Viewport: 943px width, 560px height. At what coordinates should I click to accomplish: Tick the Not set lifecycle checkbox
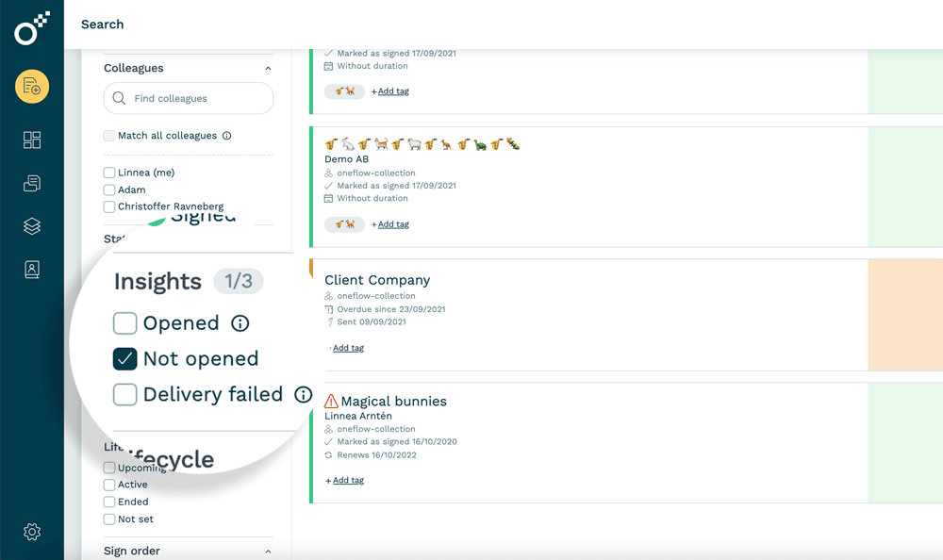(108, 519)
